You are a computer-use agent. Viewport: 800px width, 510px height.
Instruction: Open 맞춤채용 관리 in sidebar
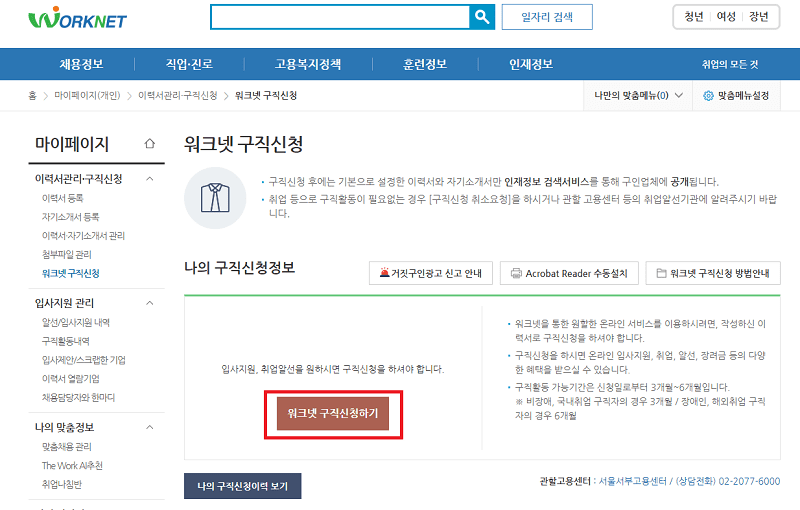[66, 447]
